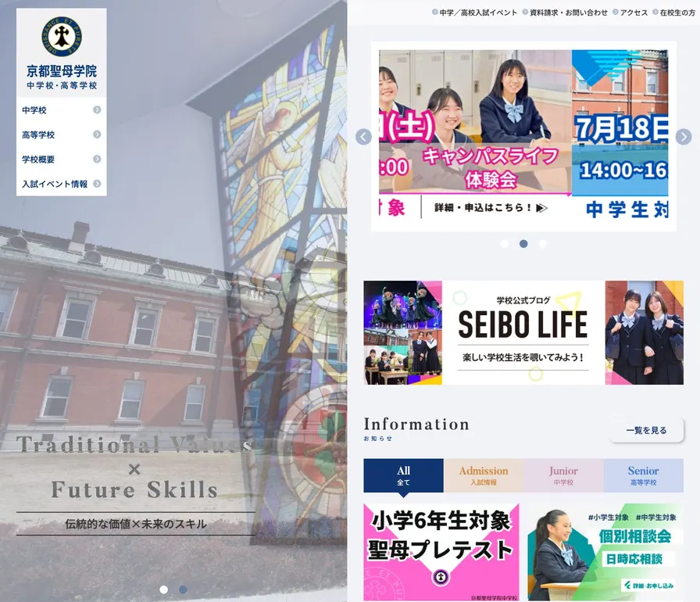
Task: Select the third carousel pagination dot
Action: click(x=543, y=244)
